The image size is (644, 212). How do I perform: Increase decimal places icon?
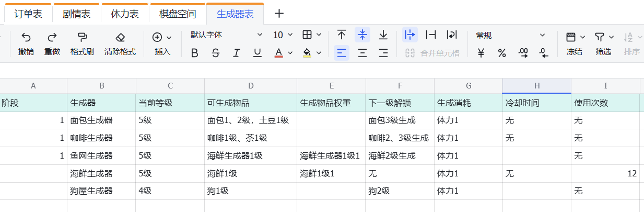(x=523, y=53)
